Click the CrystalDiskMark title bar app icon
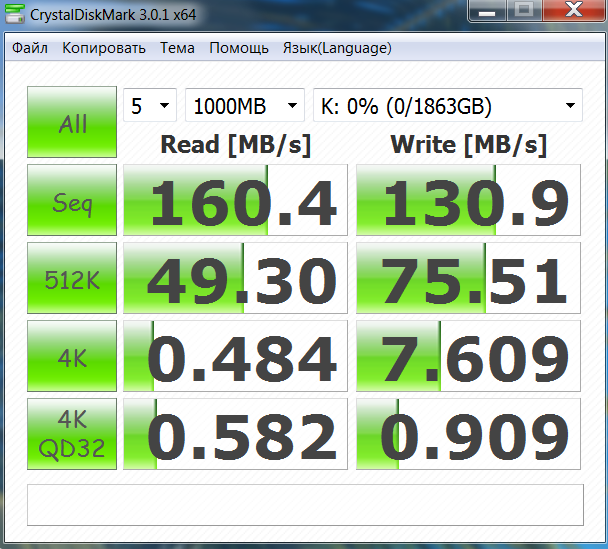This screenshot has height=549, width=608. [15, 14]
